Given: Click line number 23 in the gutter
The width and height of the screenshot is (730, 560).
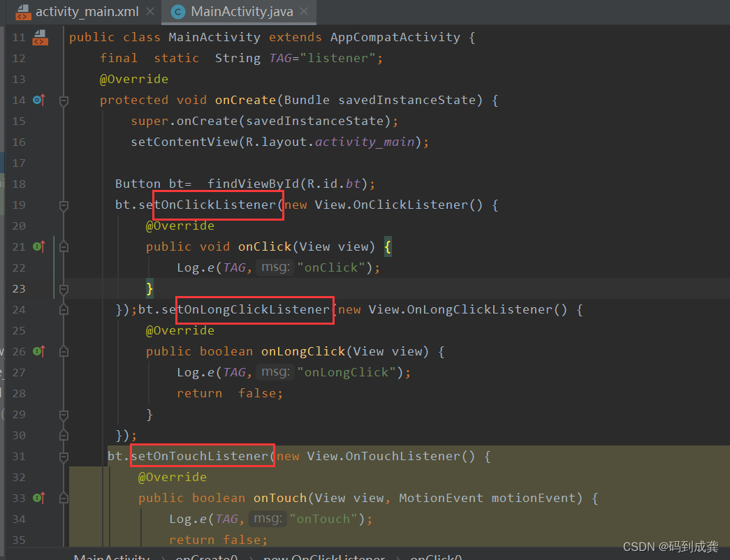Looking at the screenshot, I should [19, 288].
